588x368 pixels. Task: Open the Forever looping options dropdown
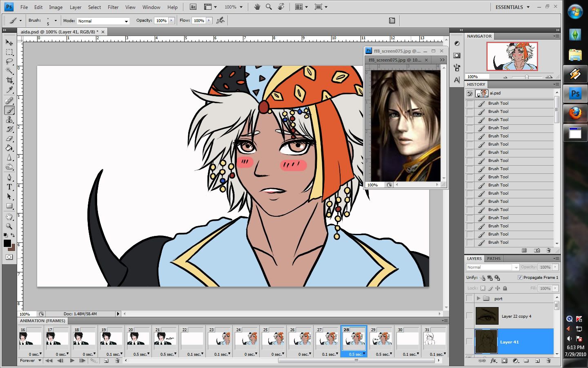[x=31, y=361]
